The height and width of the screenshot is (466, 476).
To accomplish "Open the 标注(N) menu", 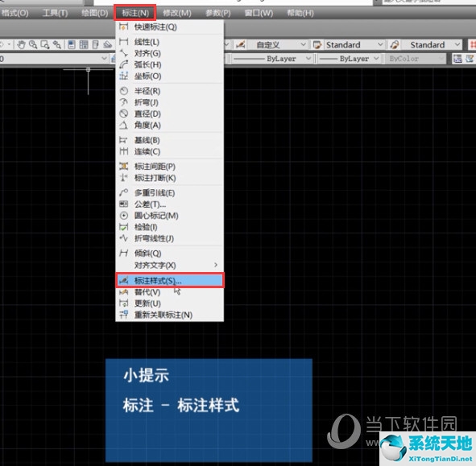I will (x=135, y=13).
